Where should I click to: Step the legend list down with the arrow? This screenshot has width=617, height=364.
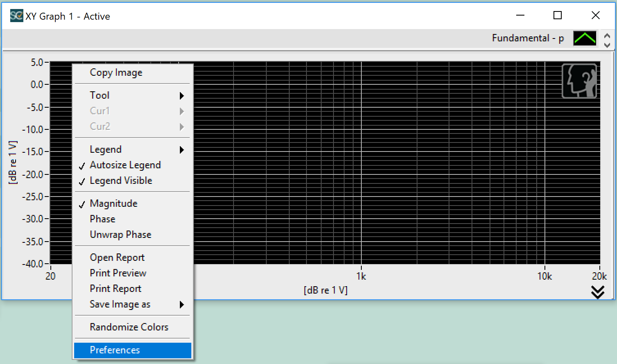607,45
